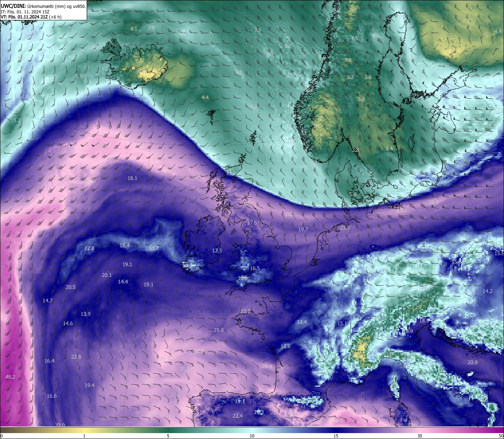Click the 13.9 value in the Atlantic
This screenshot has height=439, width=504.
[85, 314]
